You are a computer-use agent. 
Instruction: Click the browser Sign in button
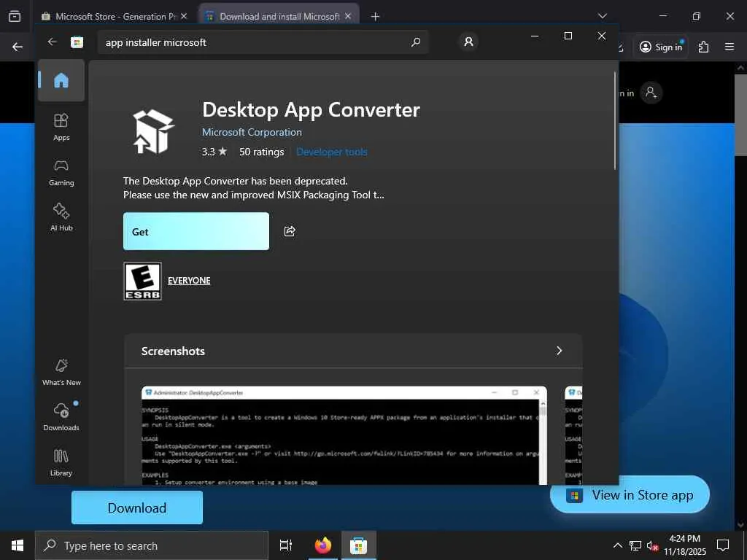tap(660, 47)
